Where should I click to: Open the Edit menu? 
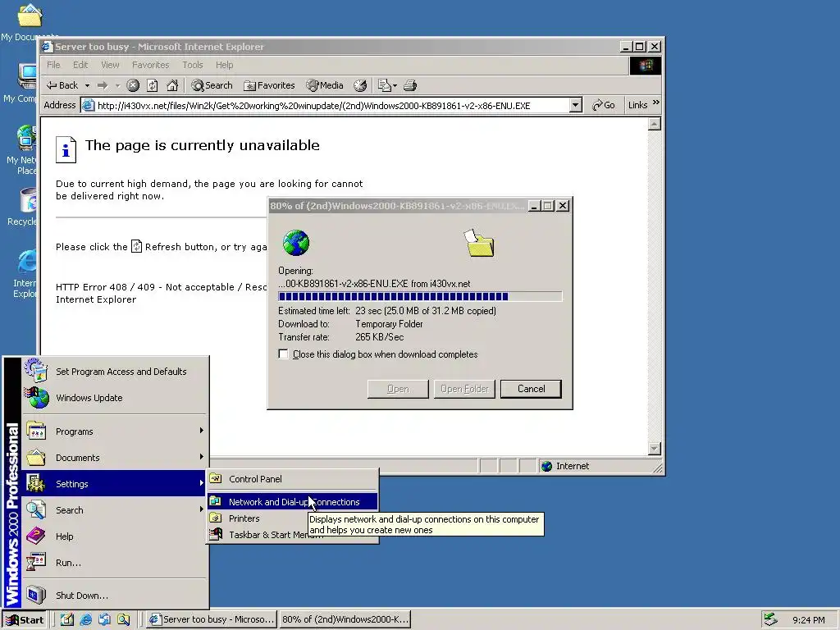tap(80, 65)
